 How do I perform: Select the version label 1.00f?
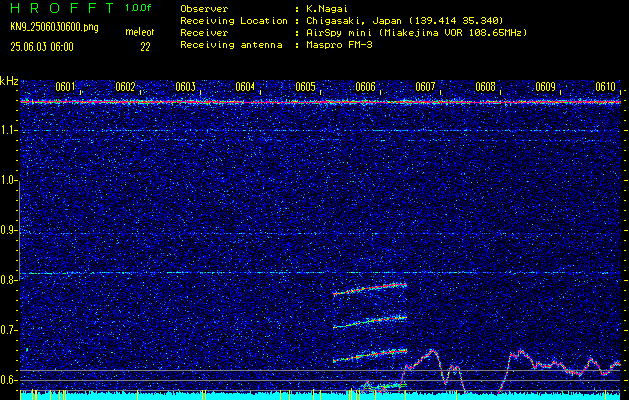click(138, 8)
